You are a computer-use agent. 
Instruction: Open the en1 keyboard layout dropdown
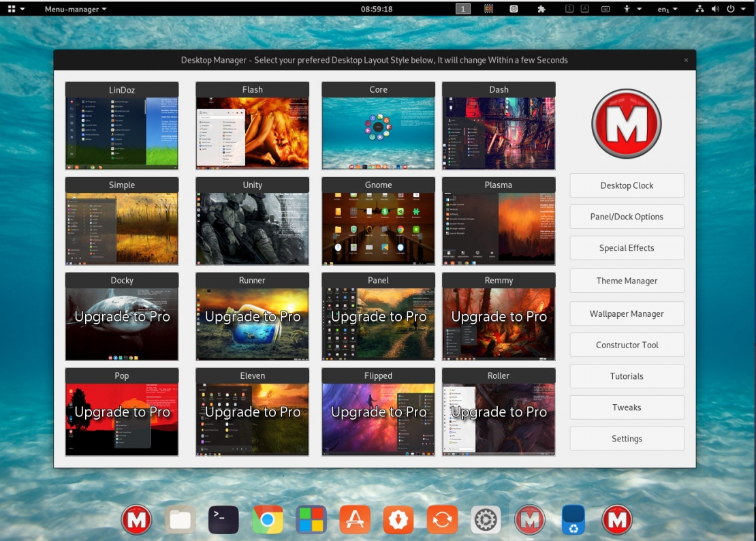point(667,9)
